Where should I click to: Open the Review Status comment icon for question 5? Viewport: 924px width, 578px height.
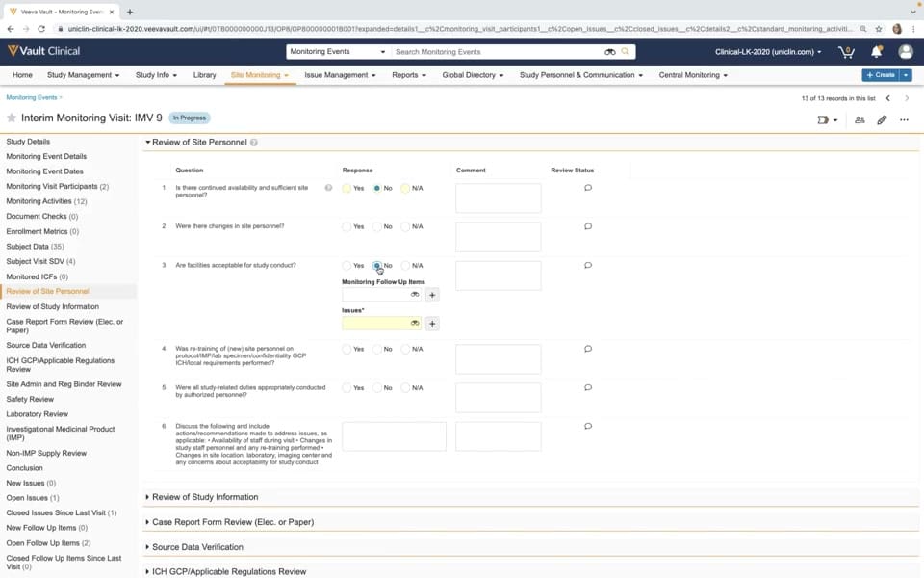pyautogui.click(x=588, y=387)
